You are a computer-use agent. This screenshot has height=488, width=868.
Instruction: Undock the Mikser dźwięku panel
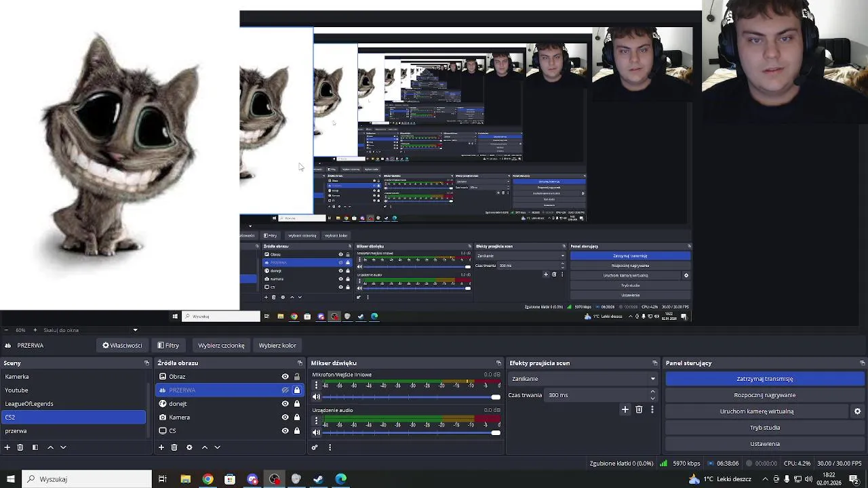click(x=498, y=363)
